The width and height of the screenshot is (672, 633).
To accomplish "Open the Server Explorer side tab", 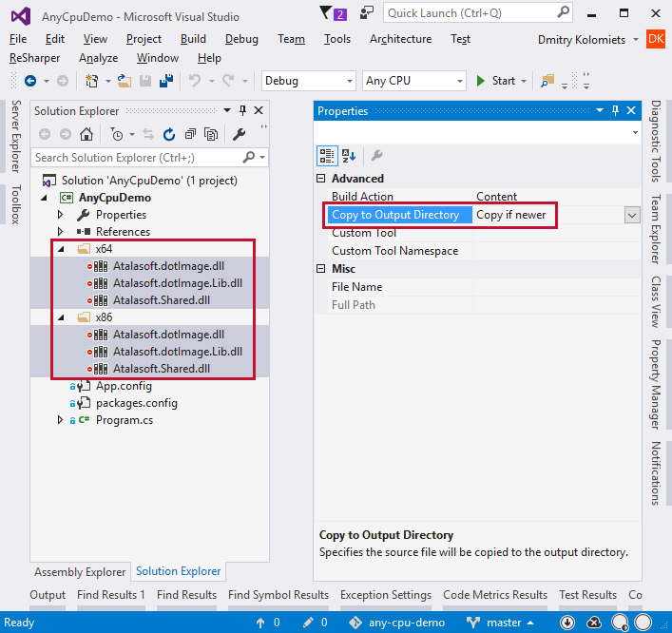I will pos(16,136).
